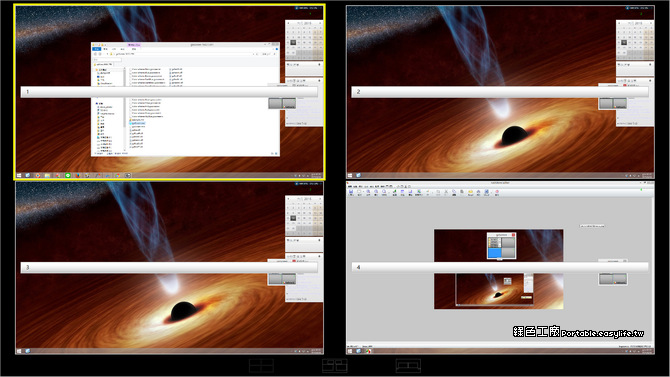Switch to desktop 3 preview

click(169, 268)
